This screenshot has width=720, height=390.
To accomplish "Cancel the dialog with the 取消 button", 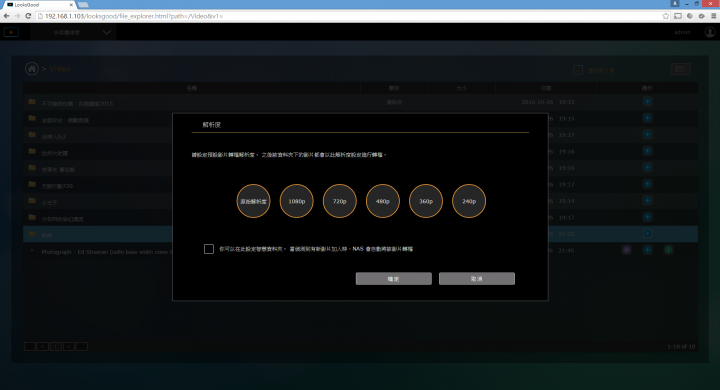I will pyautogui.click(x=477, y=279).
